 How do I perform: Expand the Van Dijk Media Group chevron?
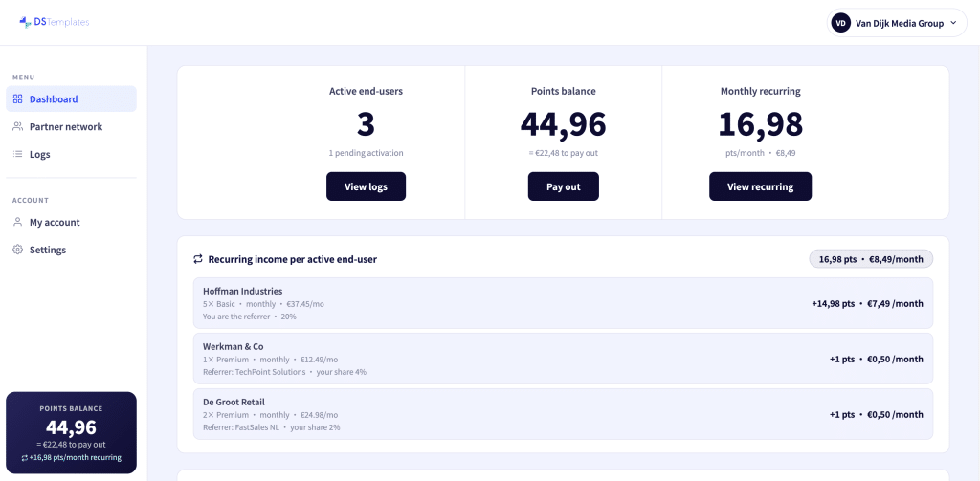pyautogui.click(x=953, y=23)
